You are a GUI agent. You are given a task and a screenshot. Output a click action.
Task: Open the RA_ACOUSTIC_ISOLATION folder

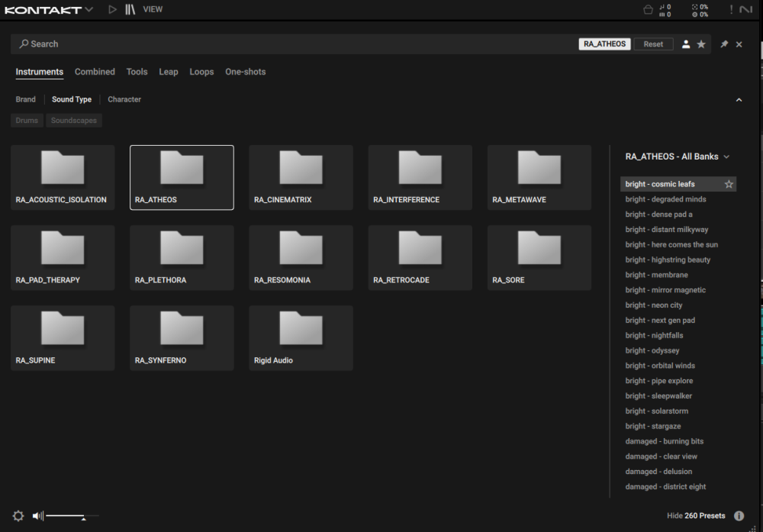click(x=63, y=178)
